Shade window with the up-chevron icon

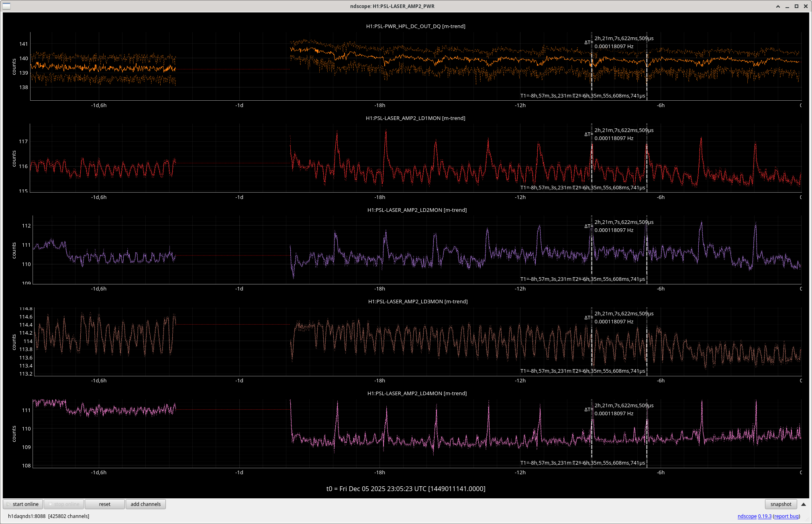pos(778,6)
